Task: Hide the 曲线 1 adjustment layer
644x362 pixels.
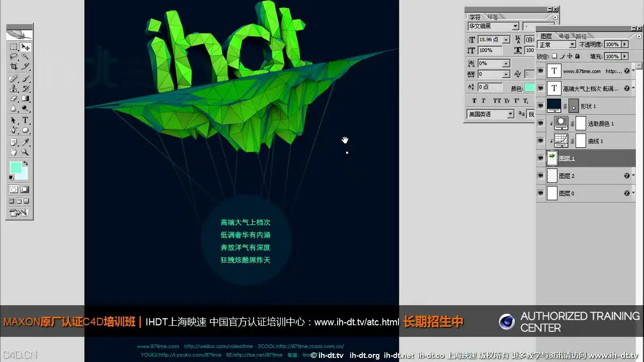Action: tap(541, 141)
